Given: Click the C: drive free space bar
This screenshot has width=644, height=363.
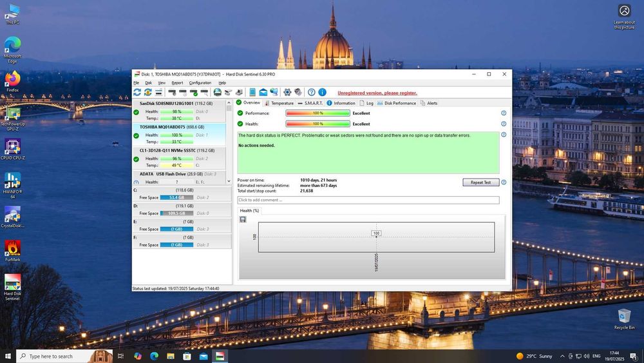Looking at the screenshot, I should 176,197.
